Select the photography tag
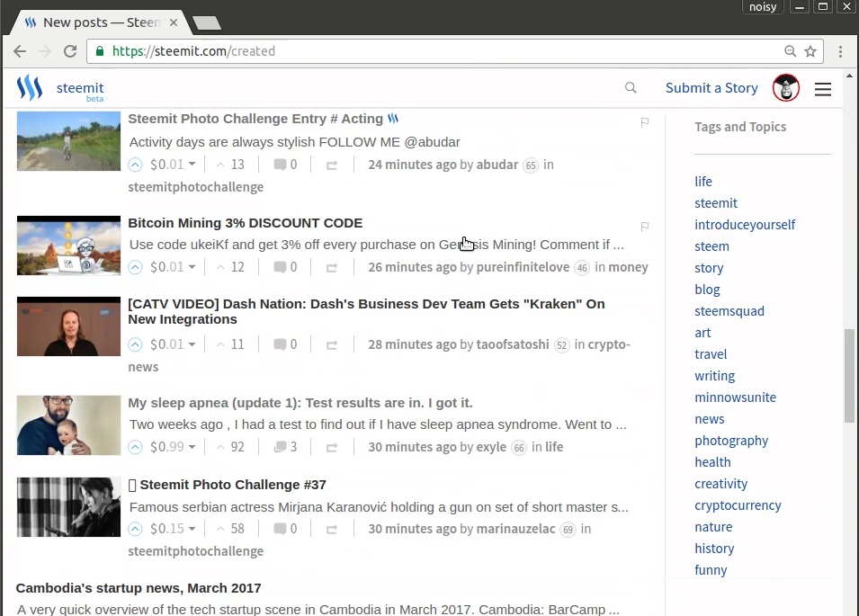 pos(731,441)
